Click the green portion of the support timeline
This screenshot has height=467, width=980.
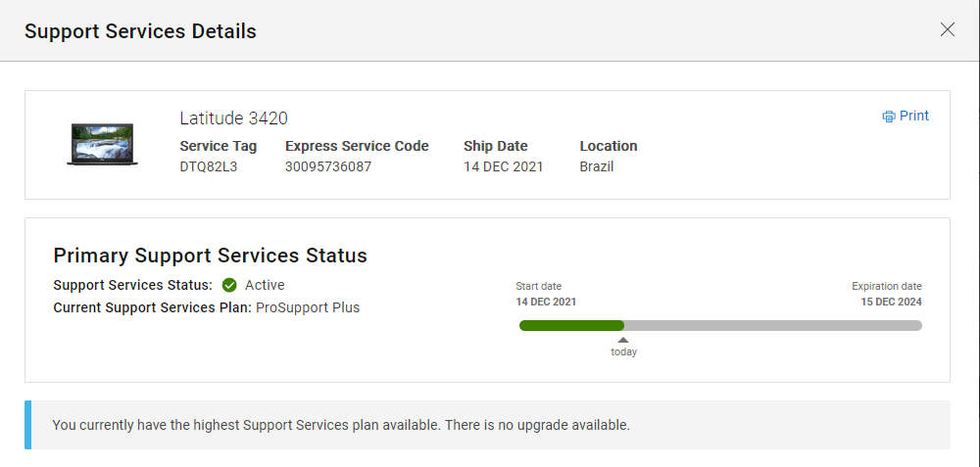pyautogui.click(x=571, y=325)
